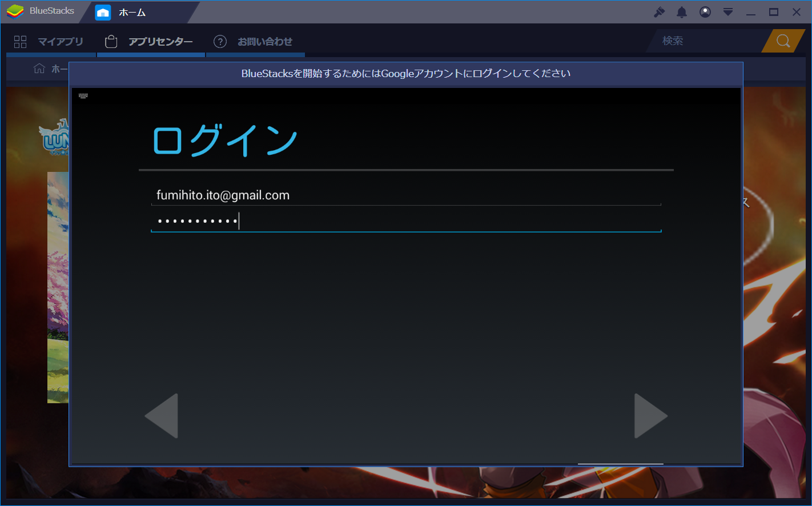Click the home breadcrumb icon
Viewport: 812px width, 506px height.
(39, 69)
